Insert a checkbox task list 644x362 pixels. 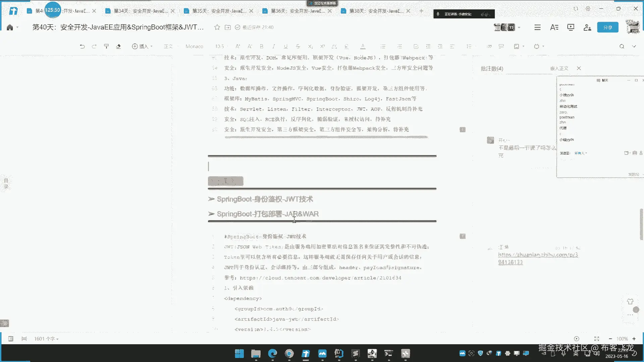(x=416, y=46)
